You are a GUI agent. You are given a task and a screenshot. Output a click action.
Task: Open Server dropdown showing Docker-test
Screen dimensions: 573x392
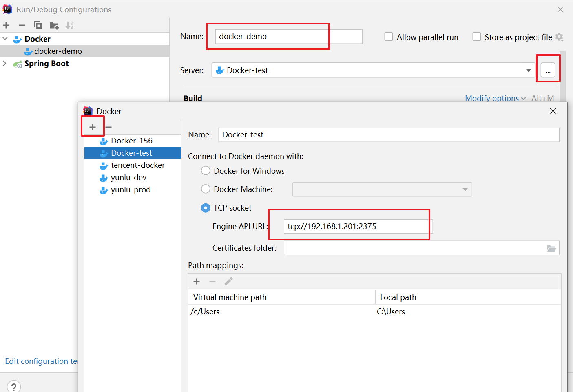373,70
